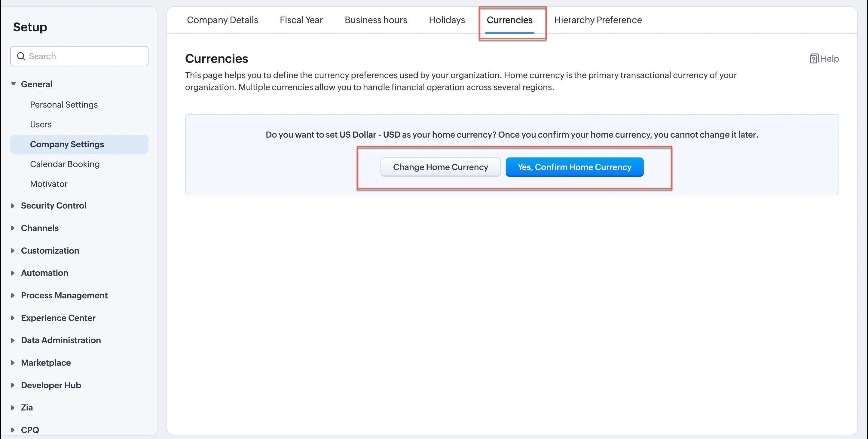Image resolution: width=868 pixels, height=439 pixels.
Task: Expand the Process Management section
Action: point(13,295)
